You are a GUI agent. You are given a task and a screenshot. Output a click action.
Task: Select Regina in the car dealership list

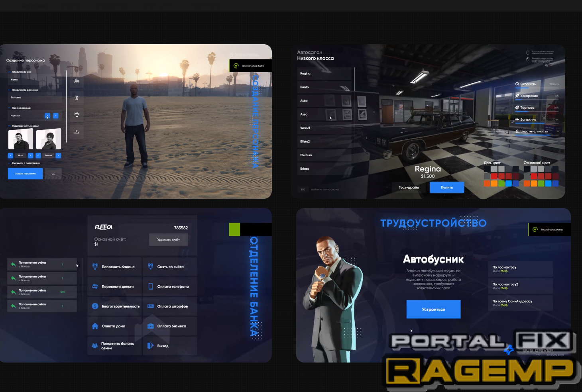[324, 74]
